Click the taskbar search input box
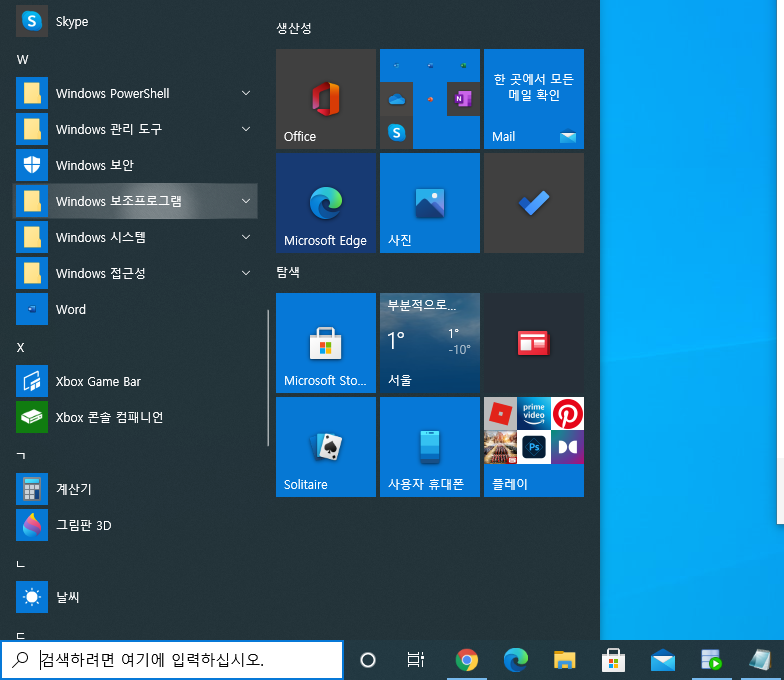This screenshot has height=680, width=784. pos(172,660)
